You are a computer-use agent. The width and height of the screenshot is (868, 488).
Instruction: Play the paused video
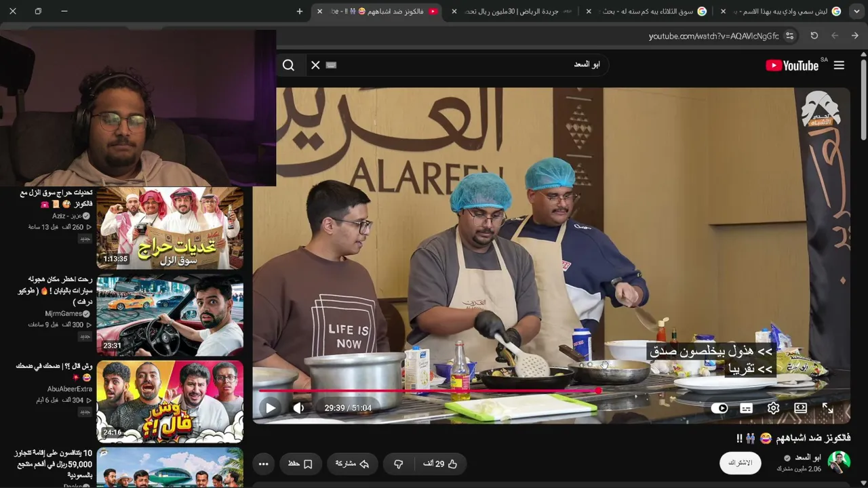270,408
